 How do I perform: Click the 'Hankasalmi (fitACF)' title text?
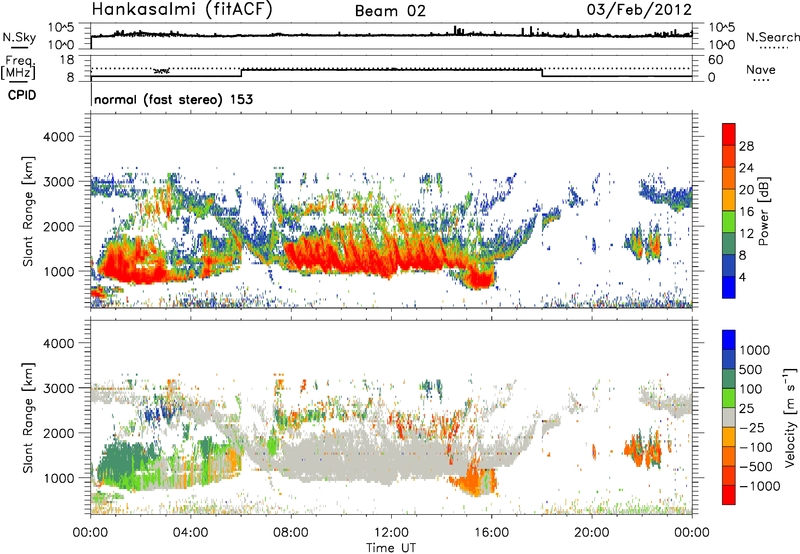point(182,10)
